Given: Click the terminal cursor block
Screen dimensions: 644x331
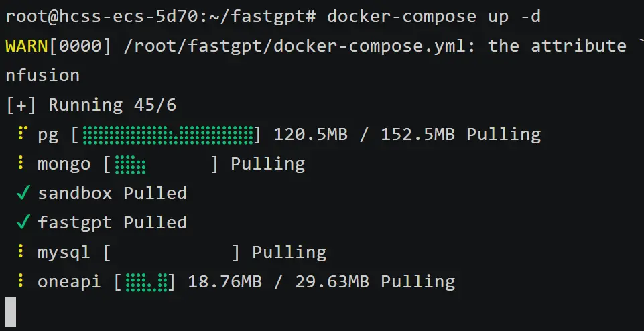Looking at the screenshot, I should point(10,312).
